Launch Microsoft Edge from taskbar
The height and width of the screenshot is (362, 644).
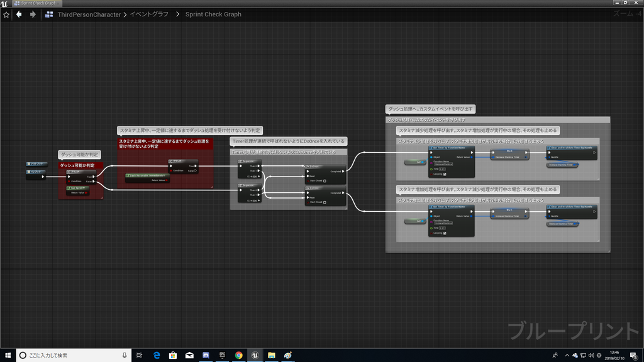[157, 356]
